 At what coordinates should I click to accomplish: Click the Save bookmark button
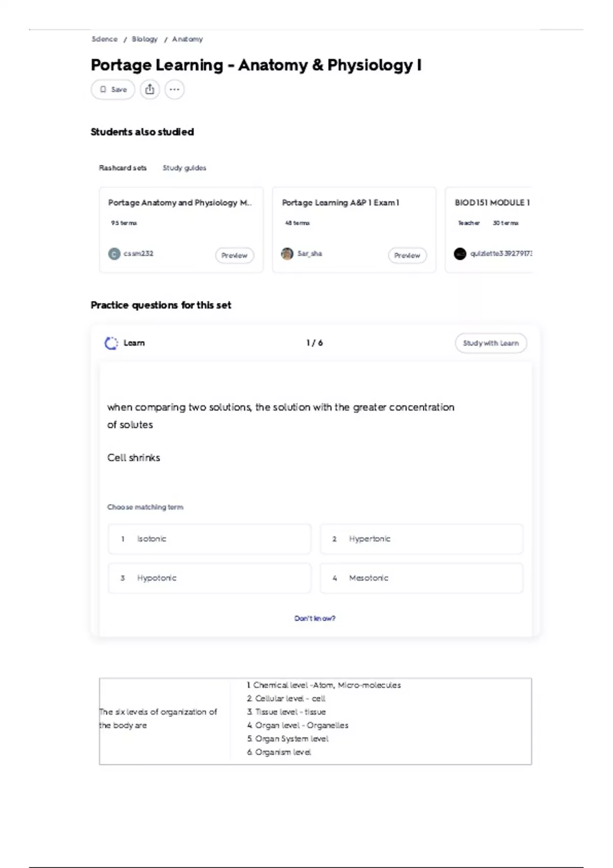[x=113, y=89]
